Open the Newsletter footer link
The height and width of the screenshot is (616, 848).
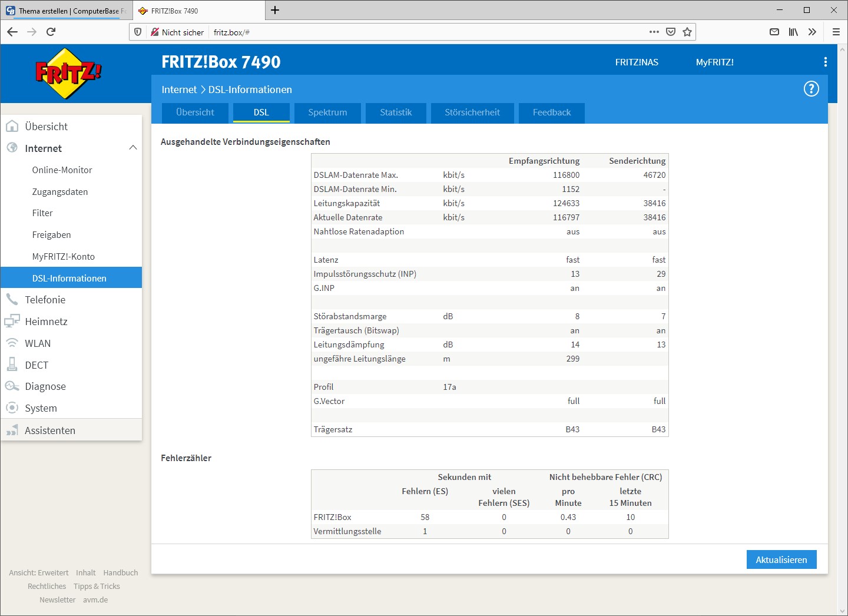57,600
